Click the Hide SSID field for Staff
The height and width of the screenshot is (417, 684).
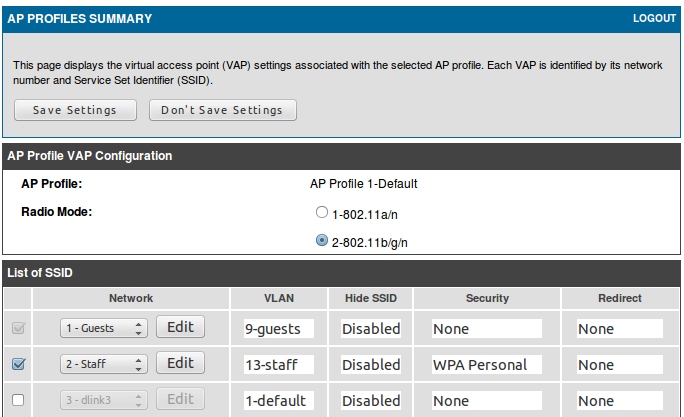pyautogui.click(x=371, y=365)
